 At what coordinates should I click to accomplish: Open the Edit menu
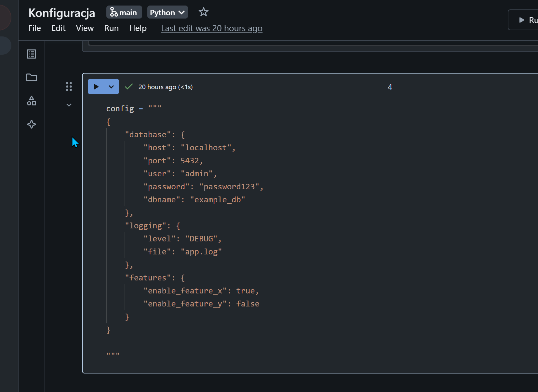point(59,28)
